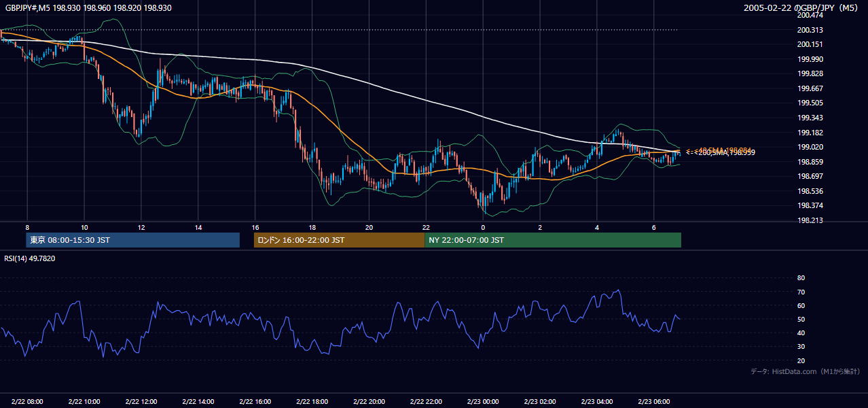Click price axis label 198.536
Image resolution: width=868 pixels, height=408 pixels.
[x=810, y=191]
